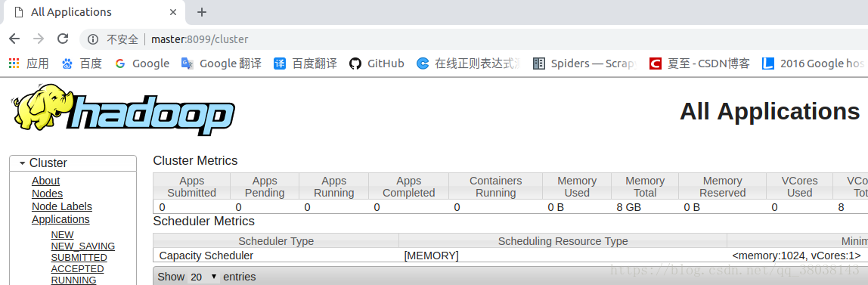This screenshot has height=285, width=868.
Task: Open the GitHub bookmark
Action: click(x=377, y=63)
